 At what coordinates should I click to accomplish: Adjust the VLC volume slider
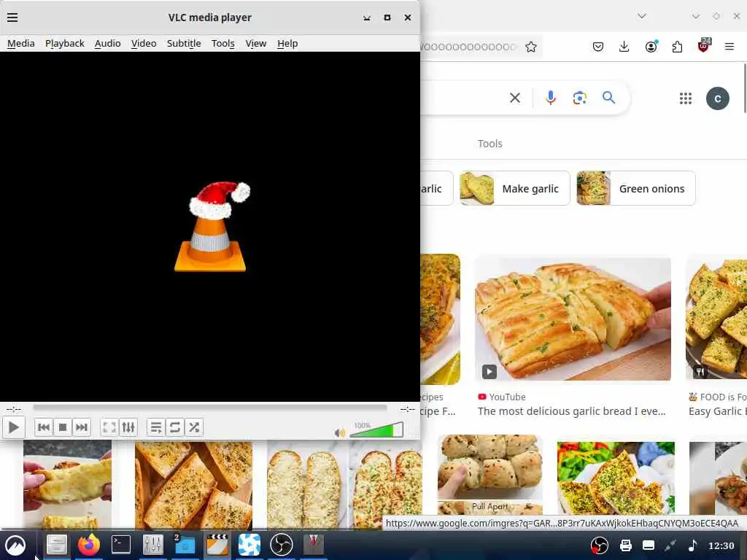(x=376, y=429)
